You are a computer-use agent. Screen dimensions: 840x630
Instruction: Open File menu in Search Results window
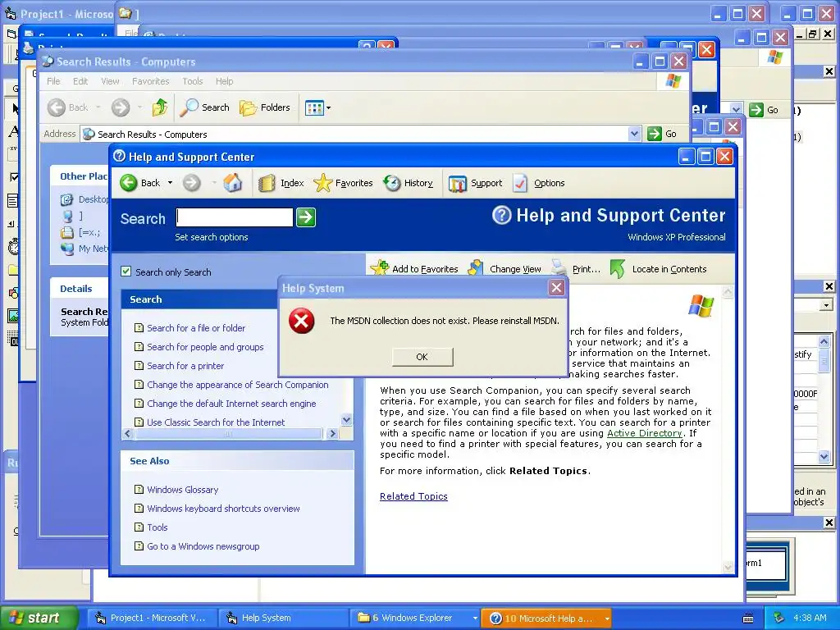[x=53, y=81]
